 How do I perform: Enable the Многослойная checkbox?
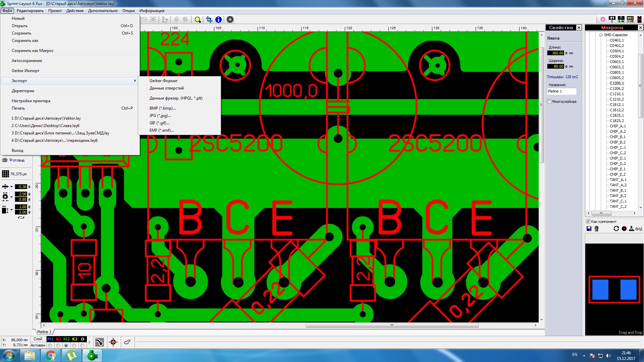[x=549, y=102]
